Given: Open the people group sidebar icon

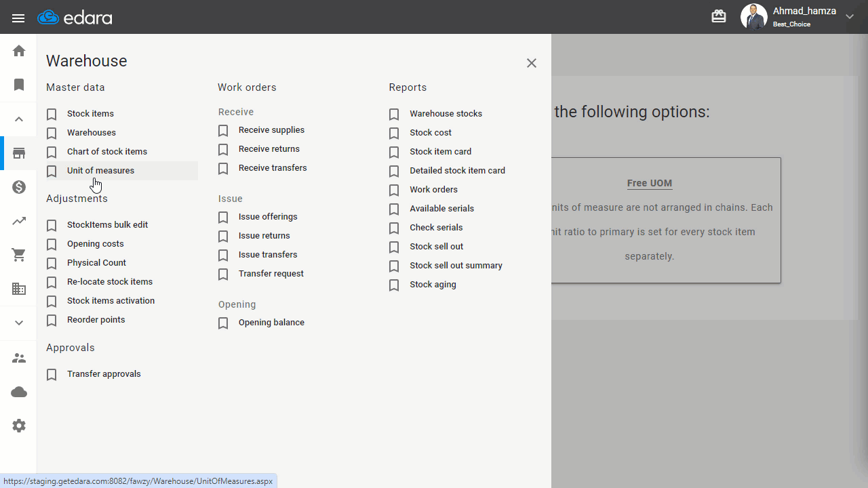Looking at the screenshot, I should pos(19,358).
